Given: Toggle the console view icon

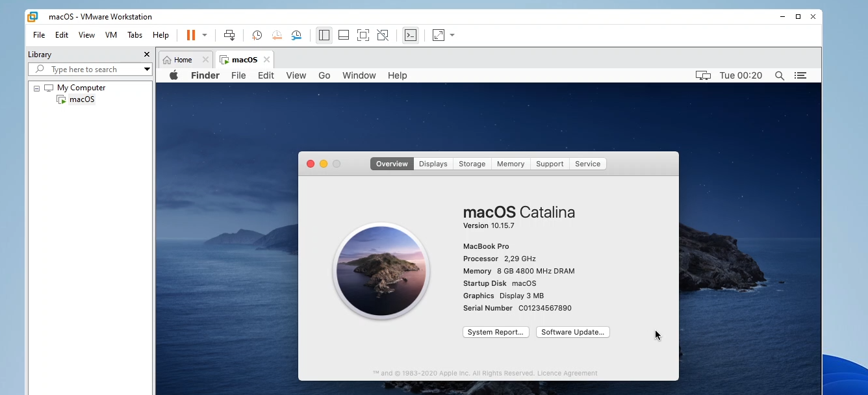Looking at the screenshot, I should pos(411,35).
